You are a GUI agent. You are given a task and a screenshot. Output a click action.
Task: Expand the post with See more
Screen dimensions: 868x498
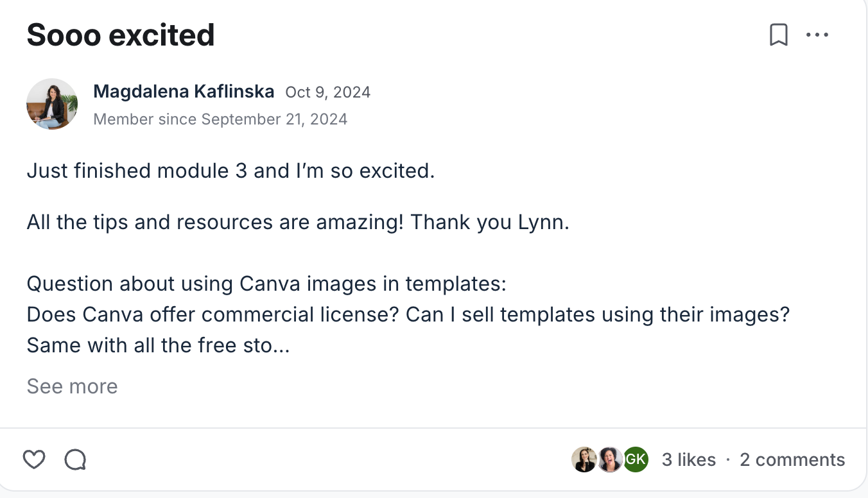(72, 386)
